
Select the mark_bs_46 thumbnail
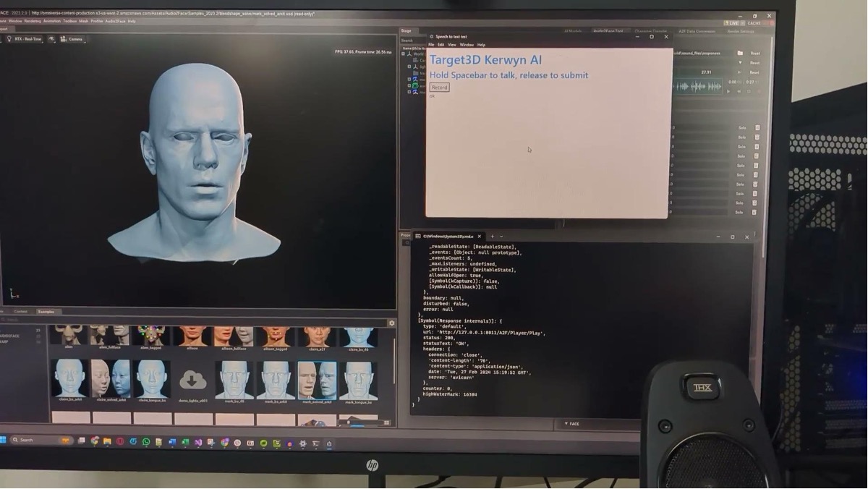(x=234, y=380)
